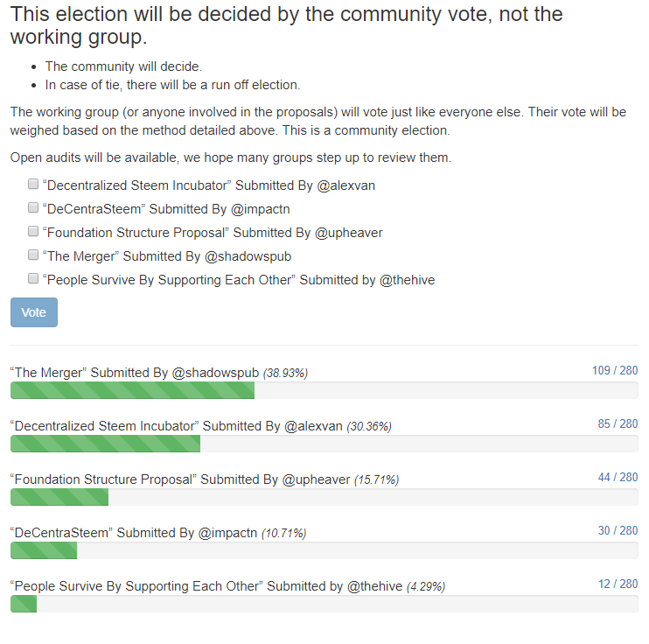This screenshot has width=649, height=644.
Task: Open the 12 / 280 votes link
Action: [x=618, y=584]
